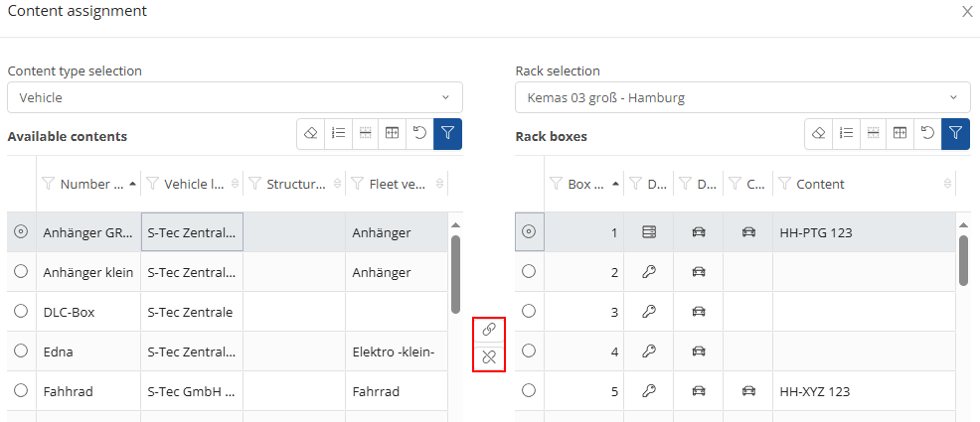The width and height of the screenshot is (980, 422).
Task: Open the Content type selection dropdown
Action: [x=235, y=97]
